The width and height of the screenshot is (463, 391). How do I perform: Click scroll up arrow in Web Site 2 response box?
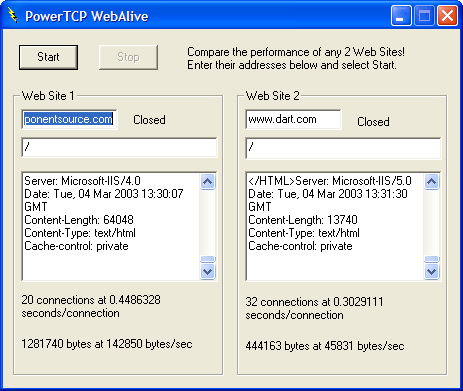432,182
